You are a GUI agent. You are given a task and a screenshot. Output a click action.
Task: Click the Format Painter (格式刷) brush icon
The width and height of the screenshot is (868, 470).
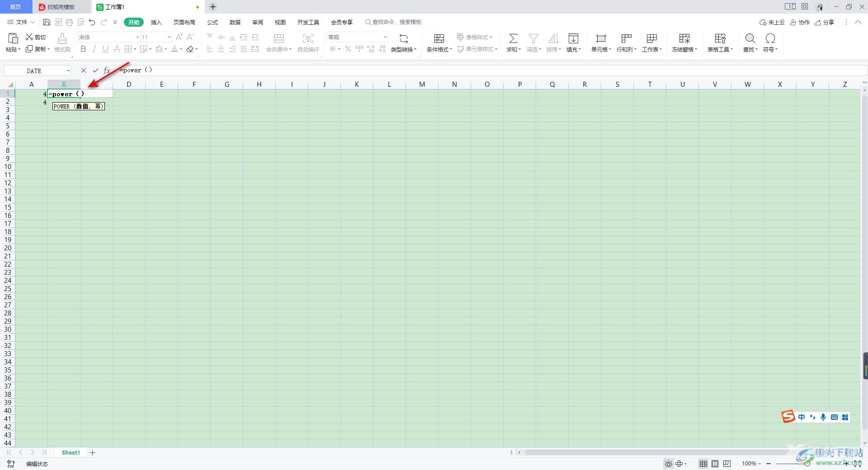pos(62,38)
